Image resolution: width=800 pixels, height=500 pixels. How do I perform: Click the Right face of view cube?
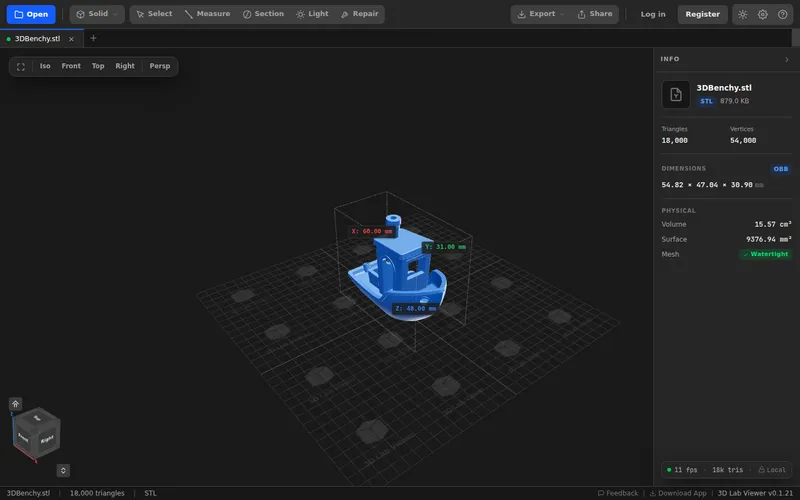click(x=47, y=439)
